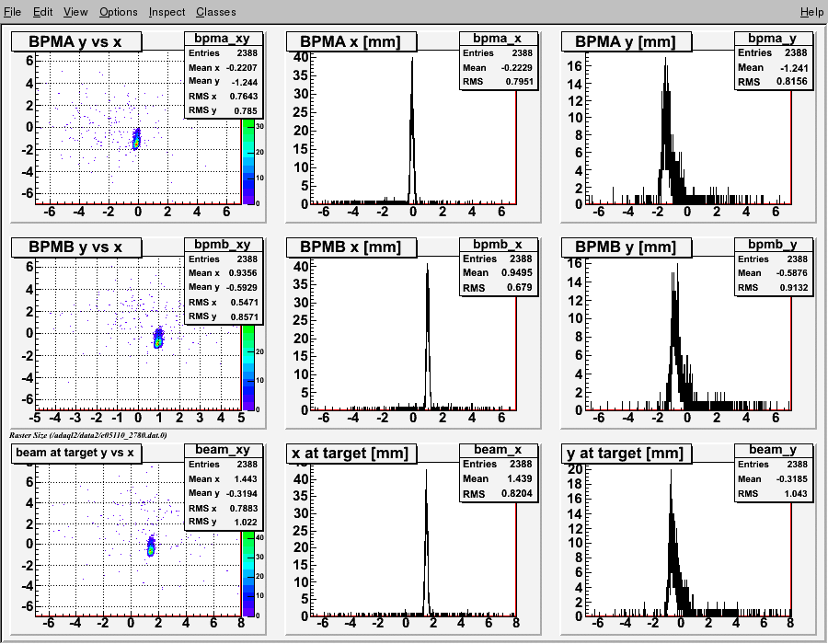
Task: Open the View menu
Action: tap(75, 12)
